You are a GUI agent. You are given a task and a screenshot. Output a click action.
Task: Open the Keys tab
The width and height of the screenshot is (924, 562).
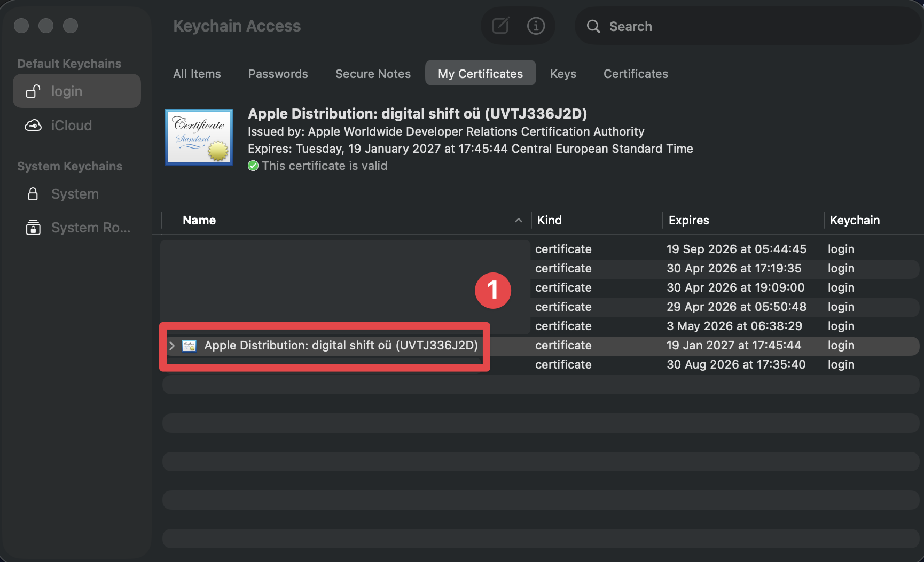562,74
